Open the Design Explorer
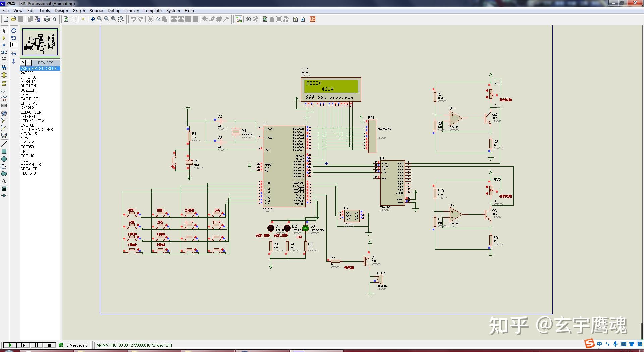This screenshot has width=644, height=352. [x=265, y=19]
